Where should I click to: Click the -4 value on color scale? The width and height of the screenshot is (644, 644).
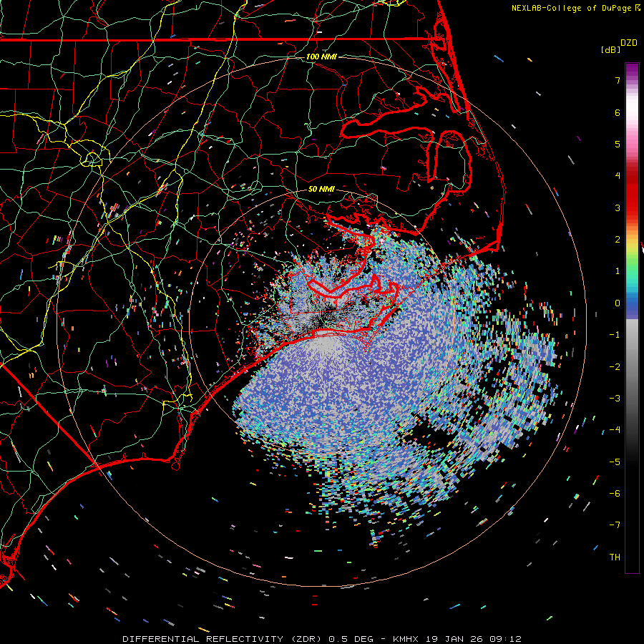click(615, 430)
